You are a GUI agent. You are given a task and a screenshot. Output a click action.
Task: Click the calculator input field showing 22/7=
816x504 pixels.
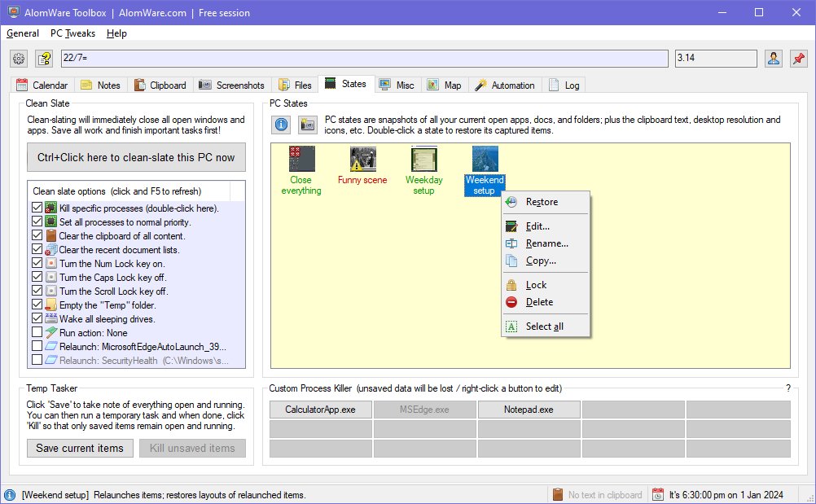365,59
